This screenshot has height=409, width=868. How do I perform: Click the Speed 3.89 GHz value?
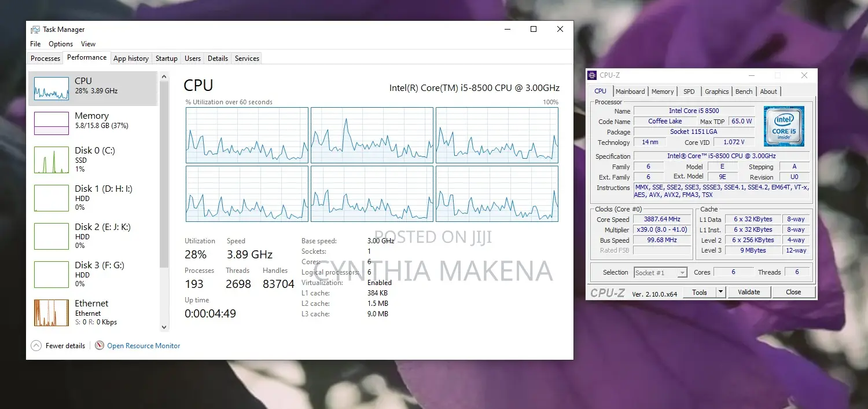coord(249,254)
